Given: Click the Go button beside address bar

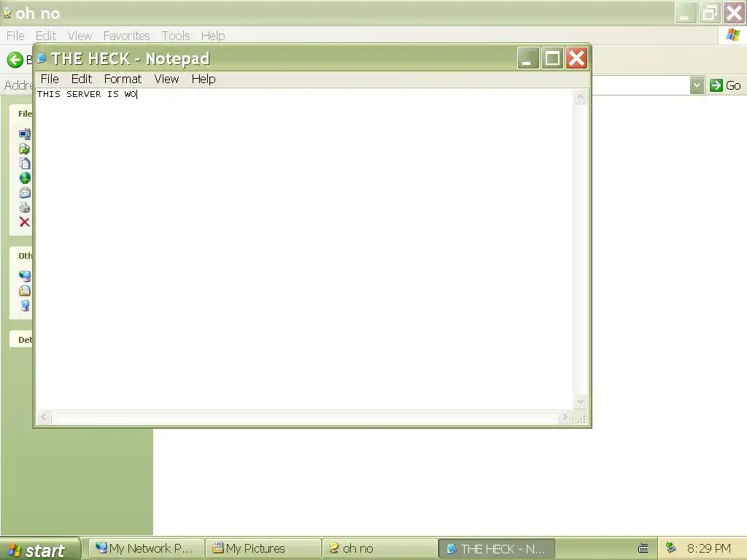Looking at the screenshot, I should [x=725, y=85].
